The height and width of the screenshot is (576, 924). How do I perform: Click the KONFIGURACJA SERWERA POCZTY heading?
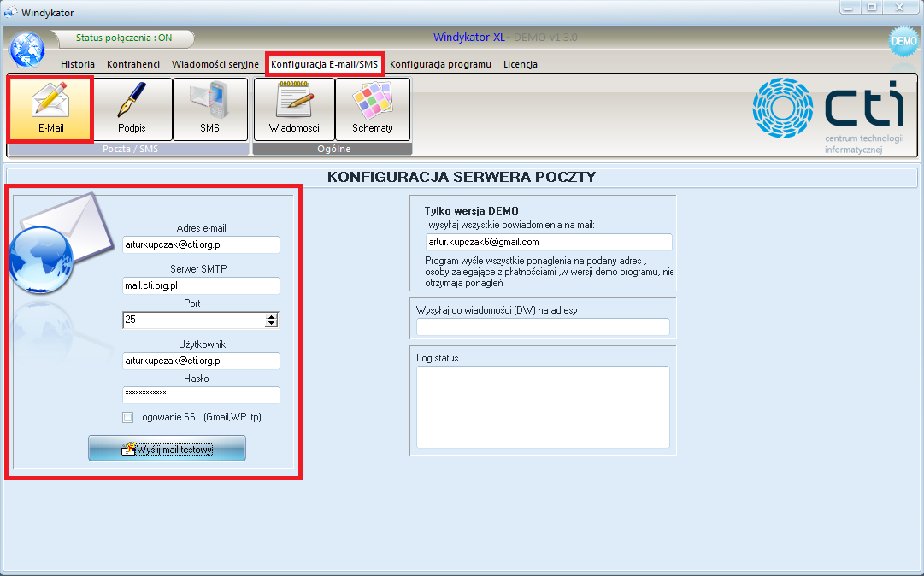(462, 177)
